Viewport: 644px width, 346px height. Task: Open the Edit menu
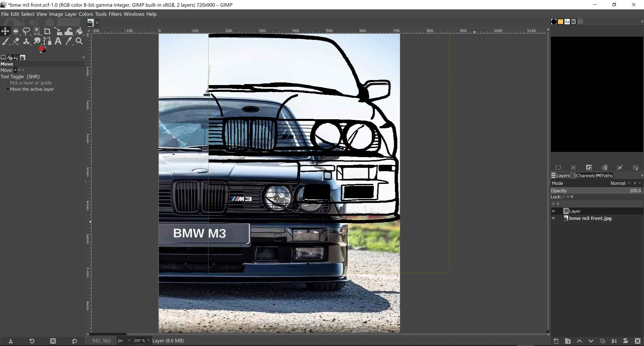coord(15,14)
